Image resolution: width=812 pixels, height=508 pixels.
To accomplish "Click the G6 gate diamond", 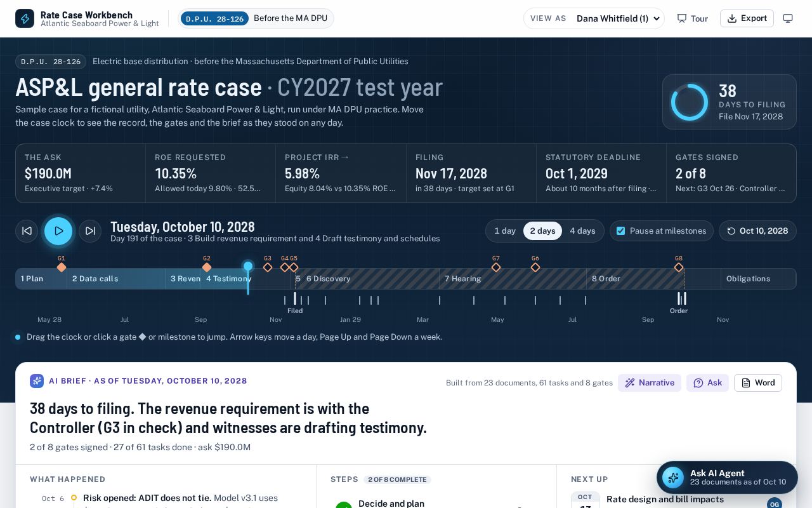I will 535,267.
